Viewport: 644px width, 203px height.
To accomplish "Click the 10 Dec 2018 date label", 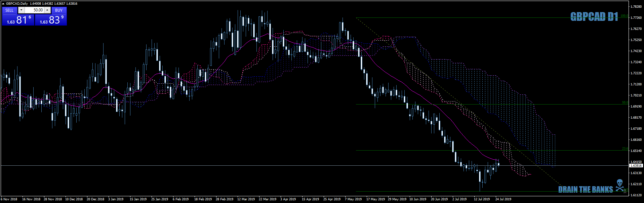I will pos(74,199).
